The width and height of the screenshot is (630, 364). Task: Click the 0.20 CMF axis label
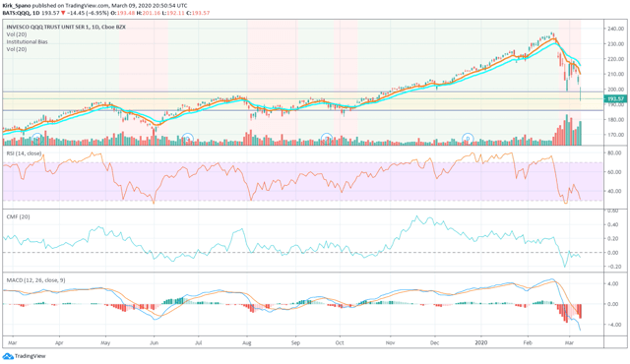tap(613, 239)
